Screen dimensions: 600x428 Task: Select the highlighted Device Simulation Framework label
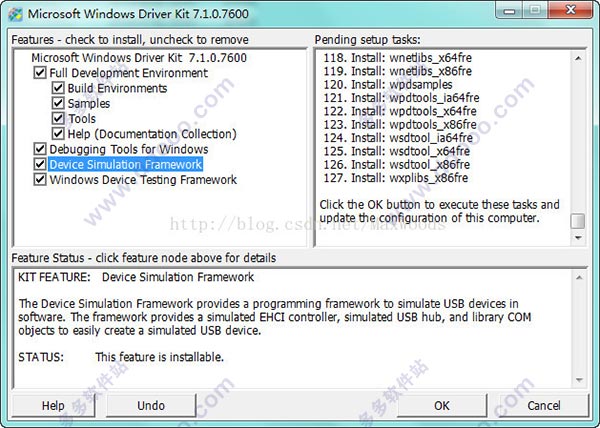(126, 164)
